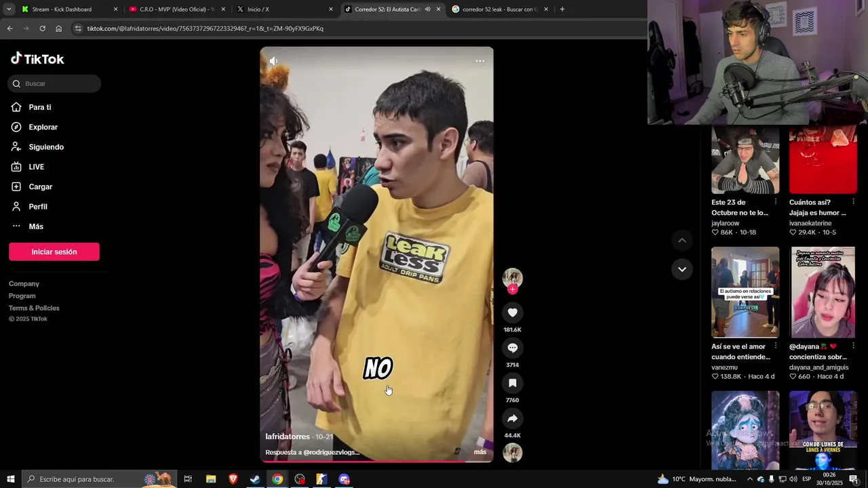Click Iniciar sesión button
The image size is (868, 488).
(54, 251)
